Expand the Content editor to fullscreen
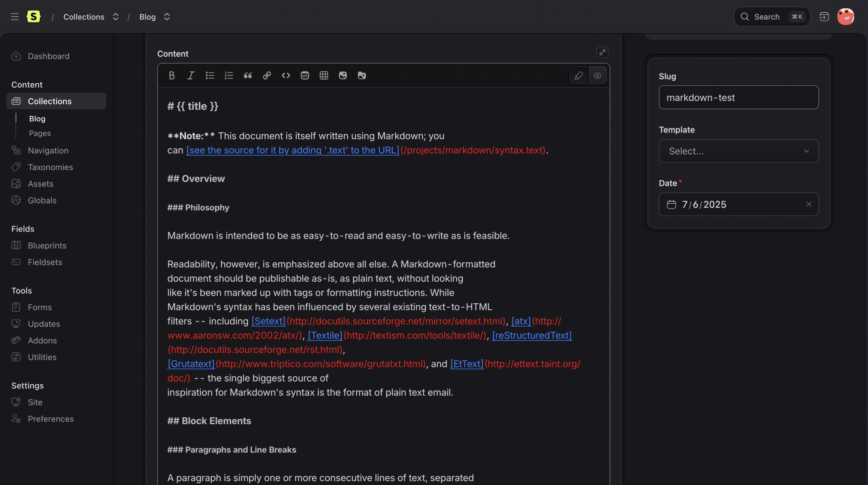This screenshot has width=868, height=485. (602, 52)
